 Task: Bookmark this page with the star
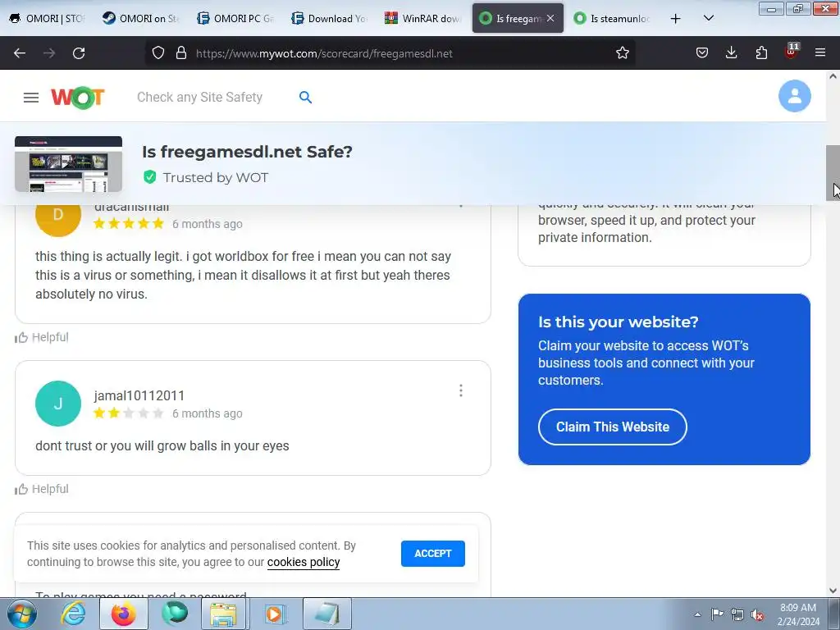tap(622, 53)
